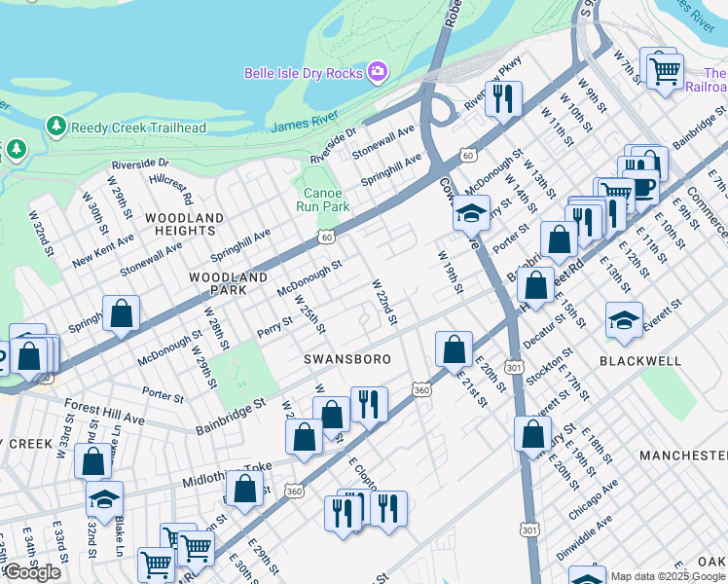
Task: Click shopping bag marker near E 21st St
Action: [454, 351]
